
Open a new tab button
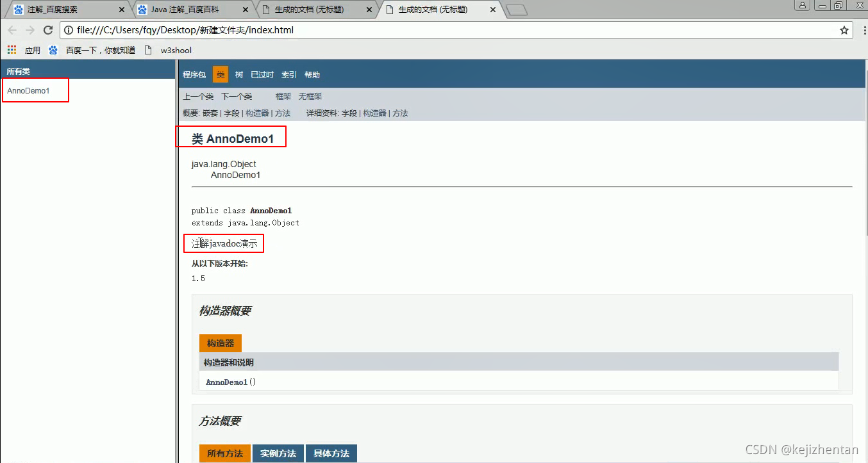(516, 10)
